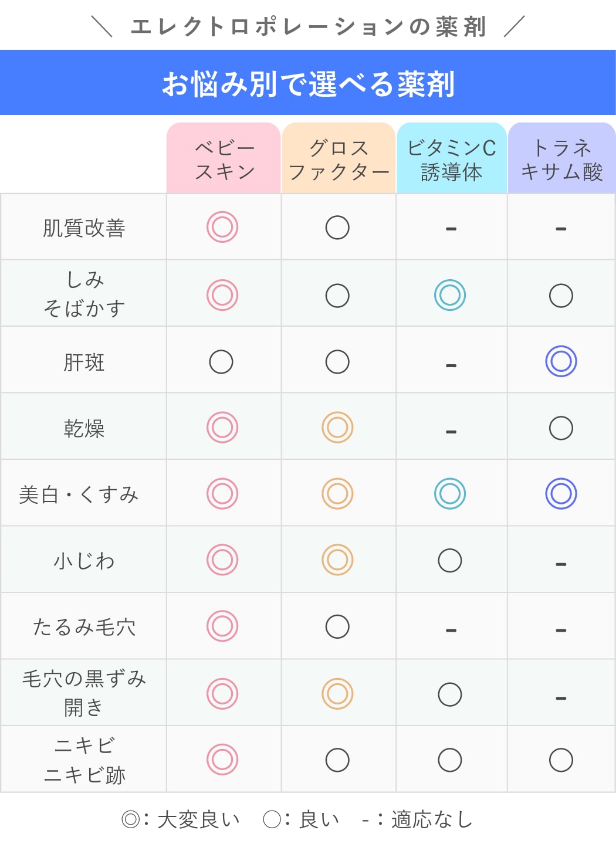Image resolution: width=616 pixels, height=844 pixels.
Task: Click the お悩み別で選べる薬剤 blue banner
Action: [x=308, y=84]
